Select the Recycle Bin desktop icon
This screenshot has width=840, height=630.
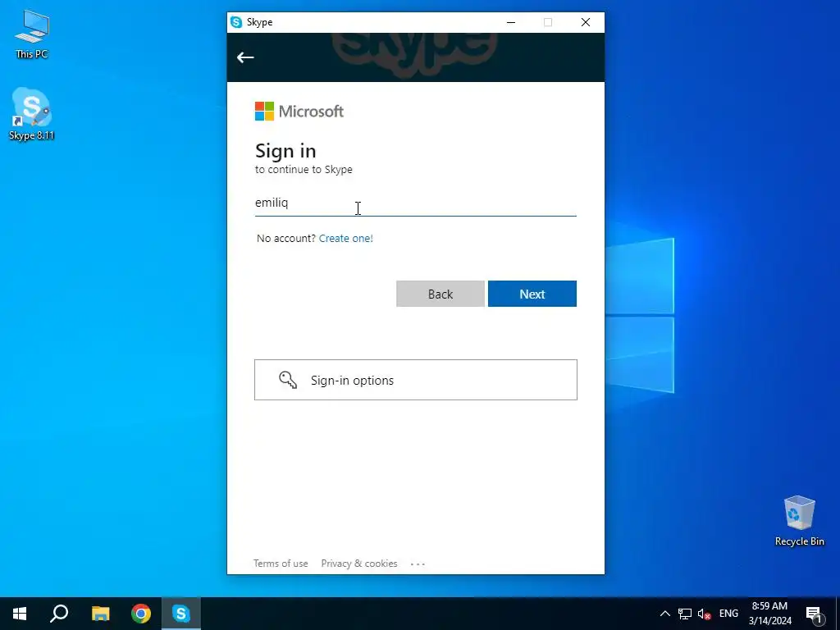tap(799, 521)
